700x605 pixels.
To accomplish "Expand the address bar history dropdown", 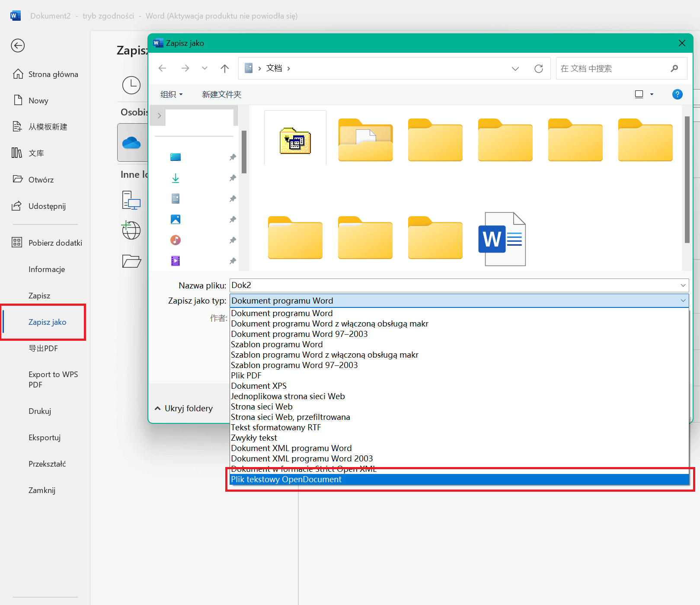I will click(515, 68).
